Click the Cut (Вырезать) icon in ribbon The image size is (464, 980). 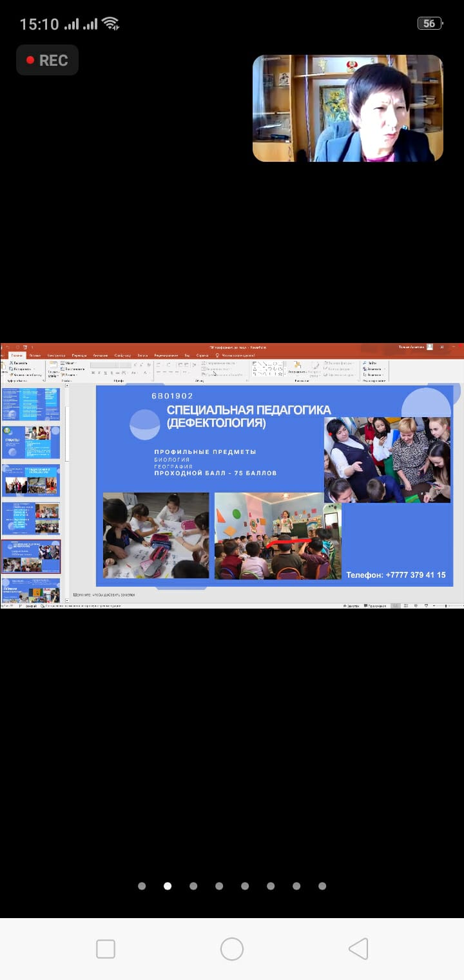(x=12, y=363)
